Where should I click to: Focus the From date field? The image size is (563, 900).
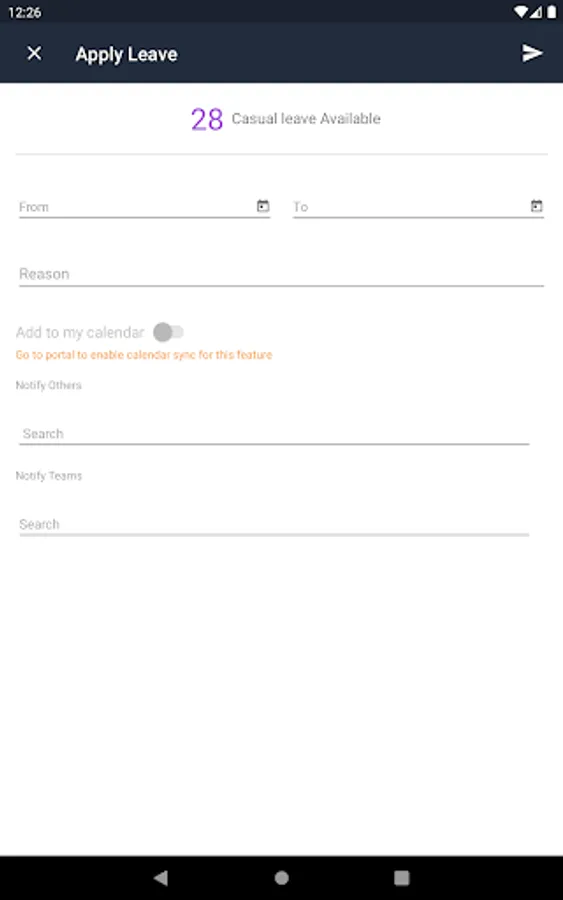pos(144,207)
